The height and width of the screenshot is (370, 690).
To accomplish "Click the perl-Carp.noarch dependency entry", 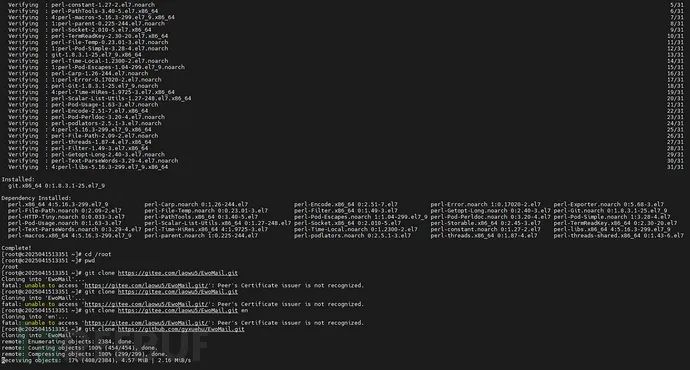I will click(x=196, y=205).
